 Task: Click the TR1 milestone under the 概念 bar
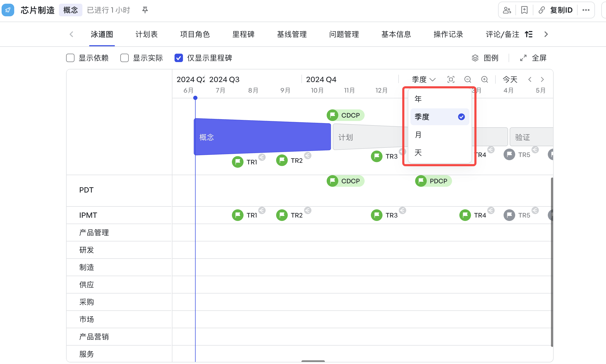(245, 162)
